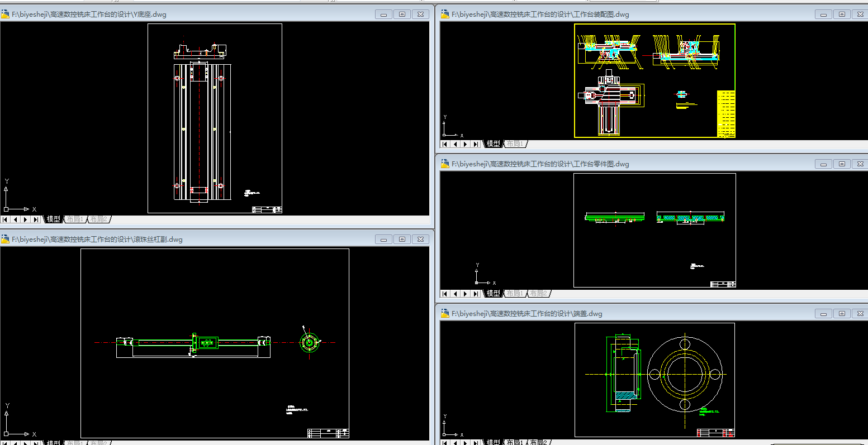Viewport: 868px width, 445px height.
Task: Minimize the 工作台装配图.dwg drawing window
Action: pos(823,15)
